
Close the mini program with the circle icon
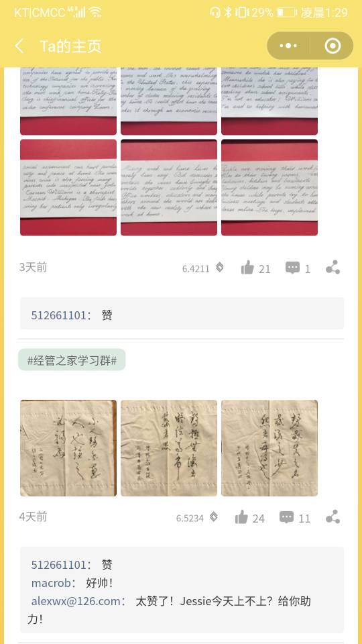(x=333, y=46)
